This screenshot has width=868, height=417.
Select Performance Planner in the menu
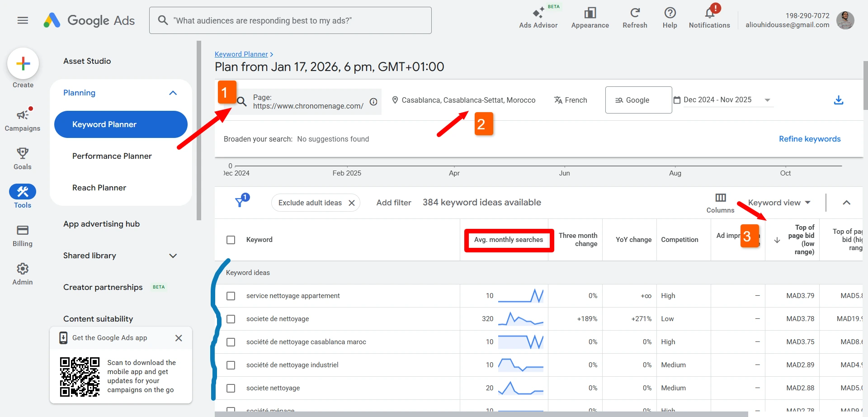pyautogui.click(x=112, y=156)
